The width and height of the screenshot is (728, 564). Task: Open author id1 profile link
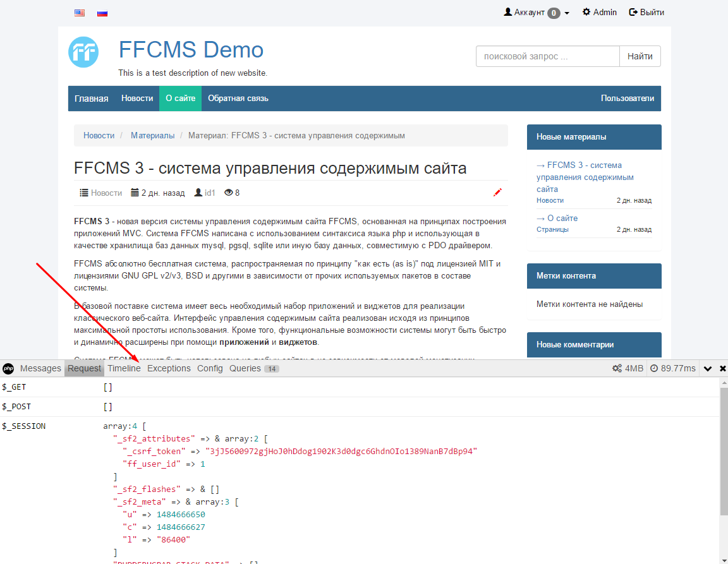(x=210, y=193)
